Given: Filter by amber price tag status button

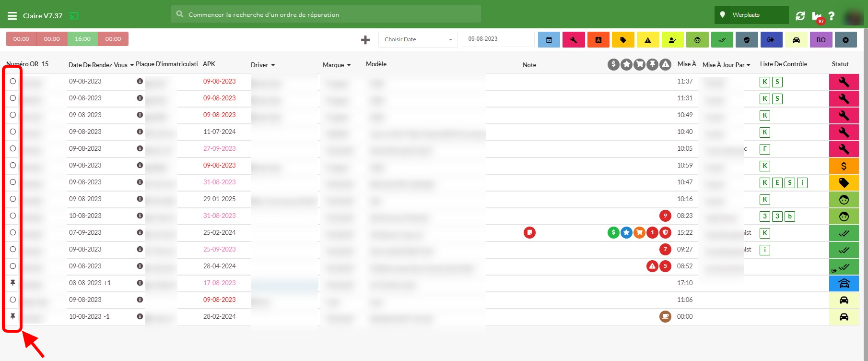Looking at the screenshot, I should pos(623,40).
